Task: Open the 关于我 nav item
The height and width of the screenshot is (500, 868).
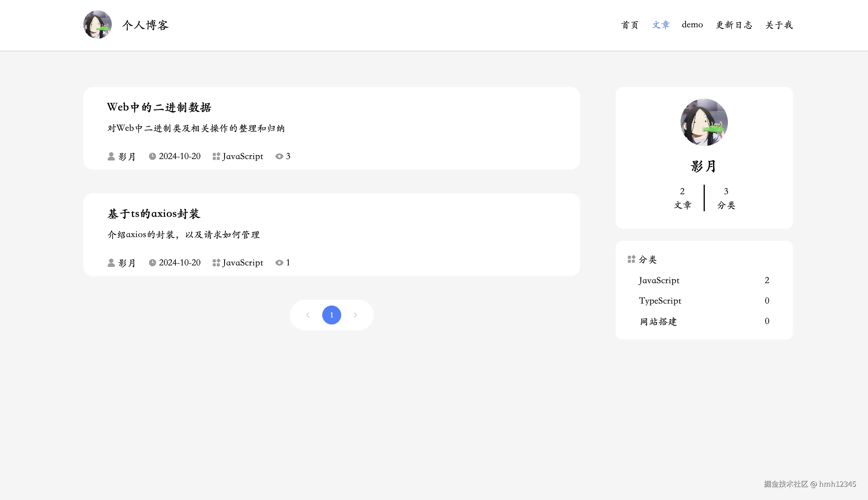Action: pos(779,25)
